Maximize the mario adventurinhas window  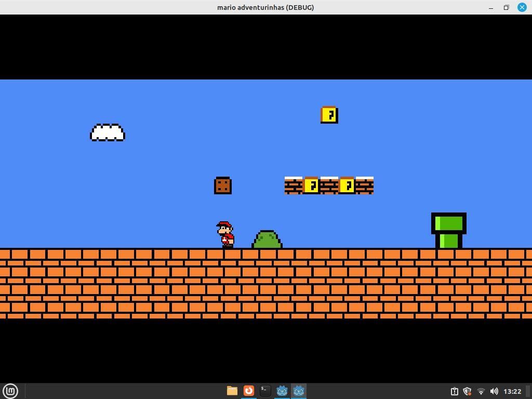pos(506,7)
